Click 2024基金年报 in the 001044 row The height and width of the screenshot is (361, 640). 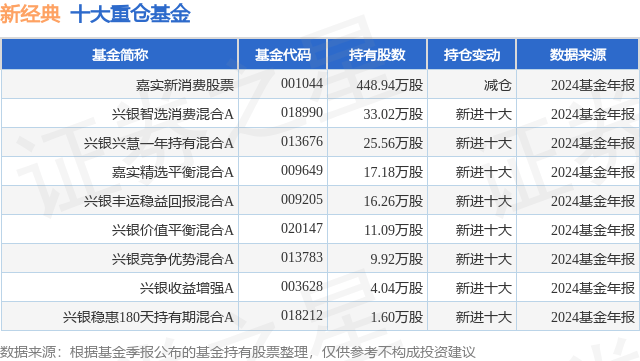coord(593,85)
